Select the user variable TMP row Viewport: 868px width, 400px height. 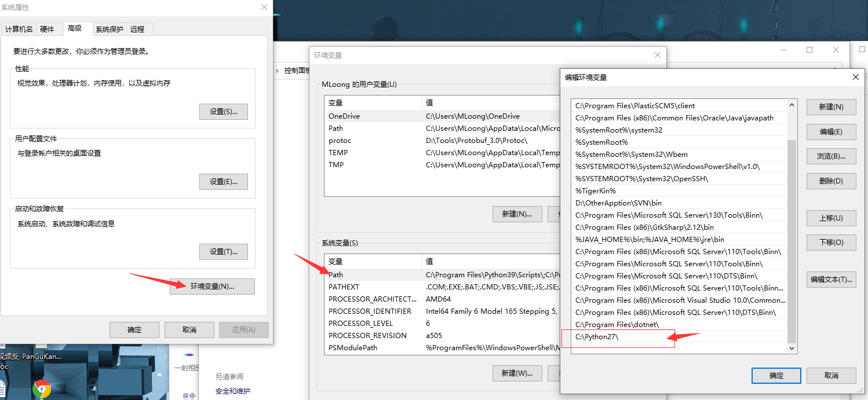pos(443,165)
